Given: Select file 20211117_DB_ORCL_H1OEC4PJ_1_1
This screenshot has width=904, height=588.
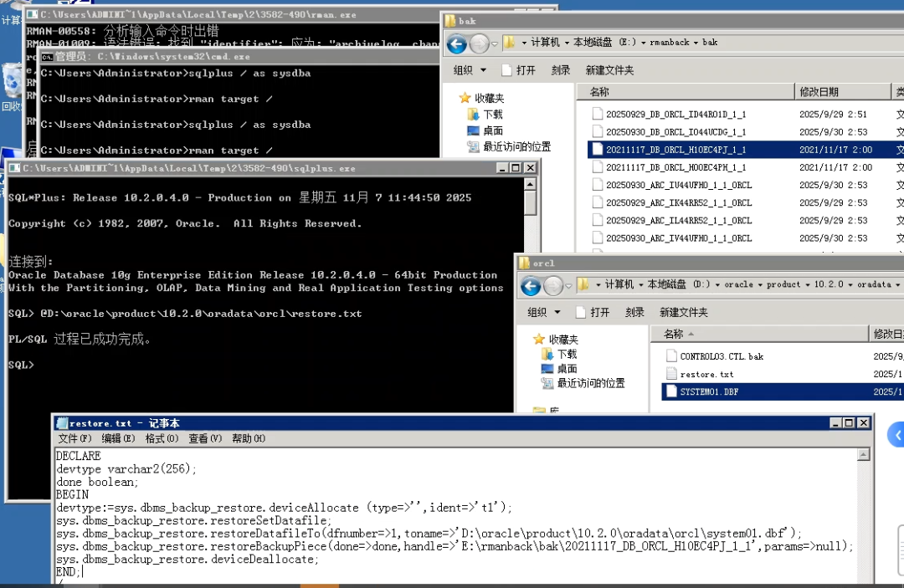Looking at the screenshot, I should 675,150.
